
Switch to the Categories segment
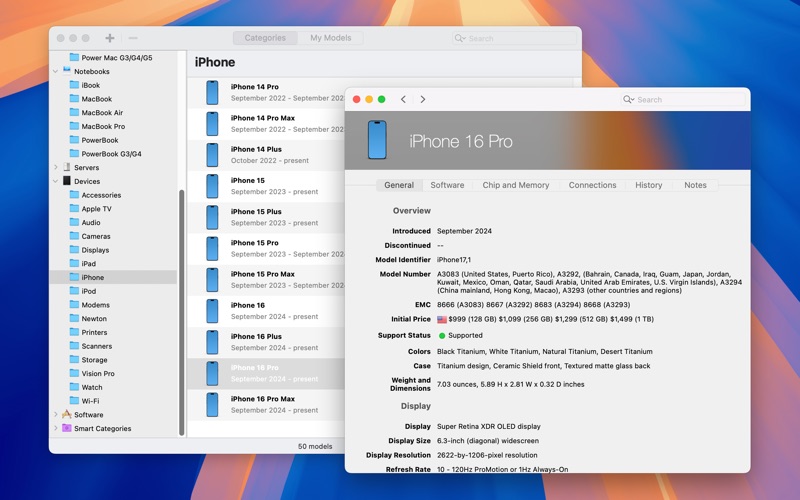265,38
